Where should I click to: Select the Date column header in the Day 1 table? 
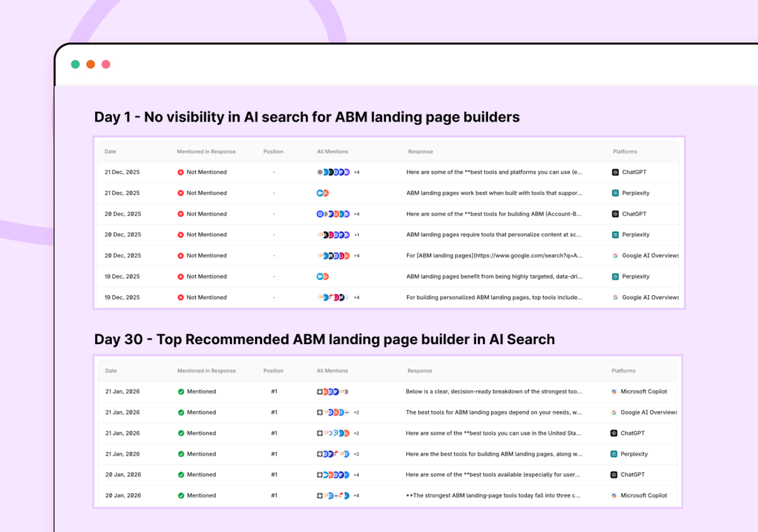pos(110,151)
